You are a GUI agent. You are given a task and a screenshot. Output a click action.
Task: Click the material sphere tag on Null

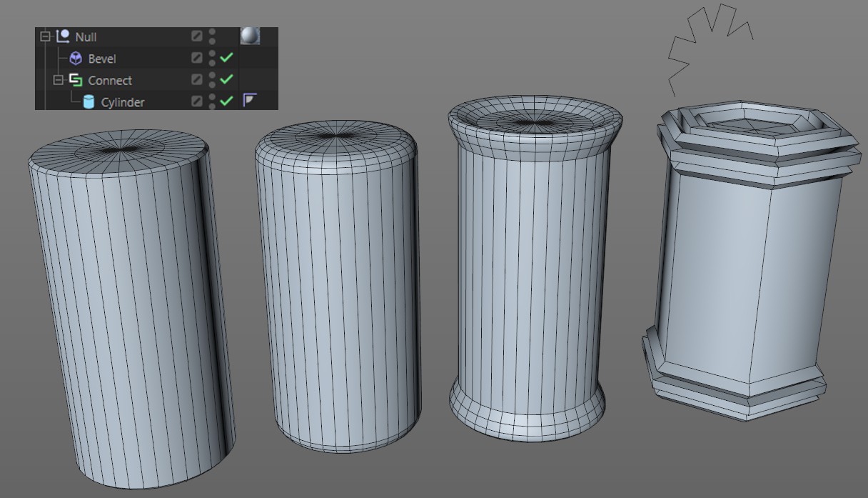pyautogui.click(x=250, y=36)
